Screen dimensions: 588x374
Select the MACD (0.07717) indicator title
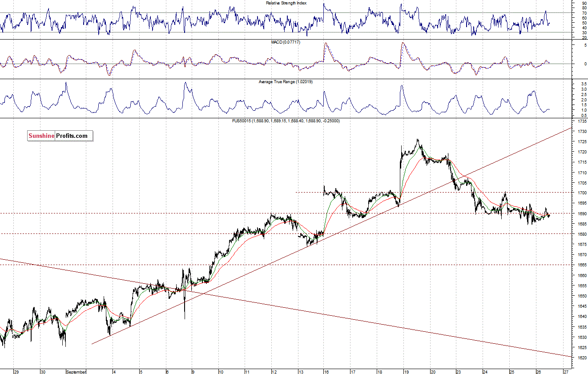pos(286,42)
